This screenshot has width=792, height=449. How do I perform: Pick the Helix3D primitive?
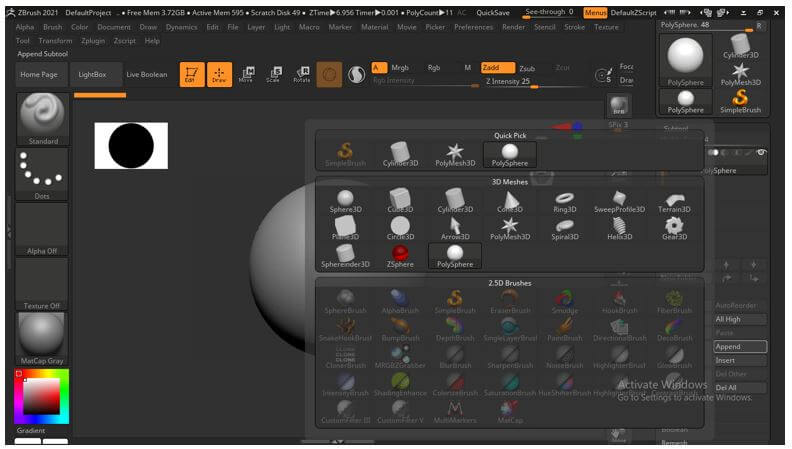[619, 229]
